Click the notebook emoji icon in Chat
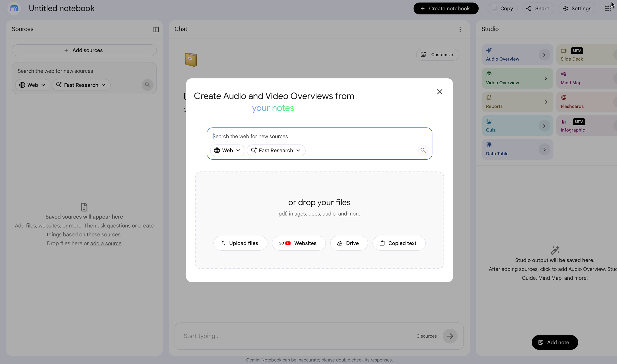Image resolution: width=617 pixels, height=364 pixels. tap(191, 60)
